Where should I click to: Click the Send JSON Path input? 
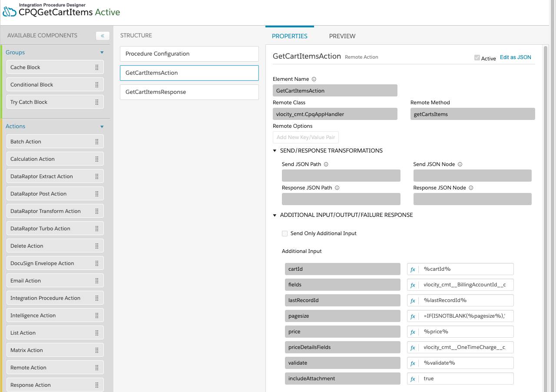click(x=341, y=176)
